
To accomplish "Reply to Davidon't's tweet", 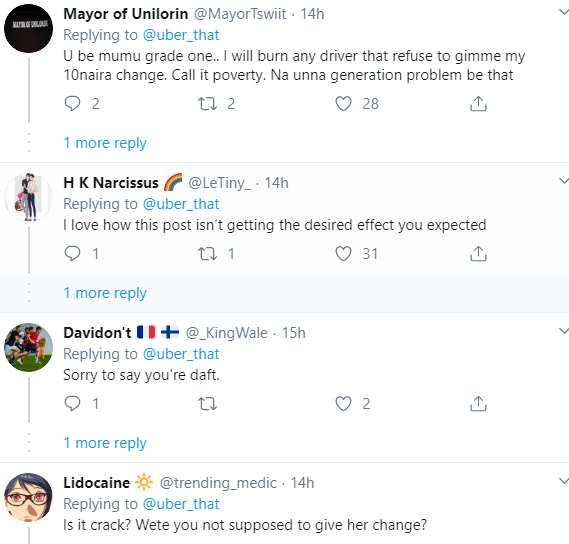I will [72, 403].
